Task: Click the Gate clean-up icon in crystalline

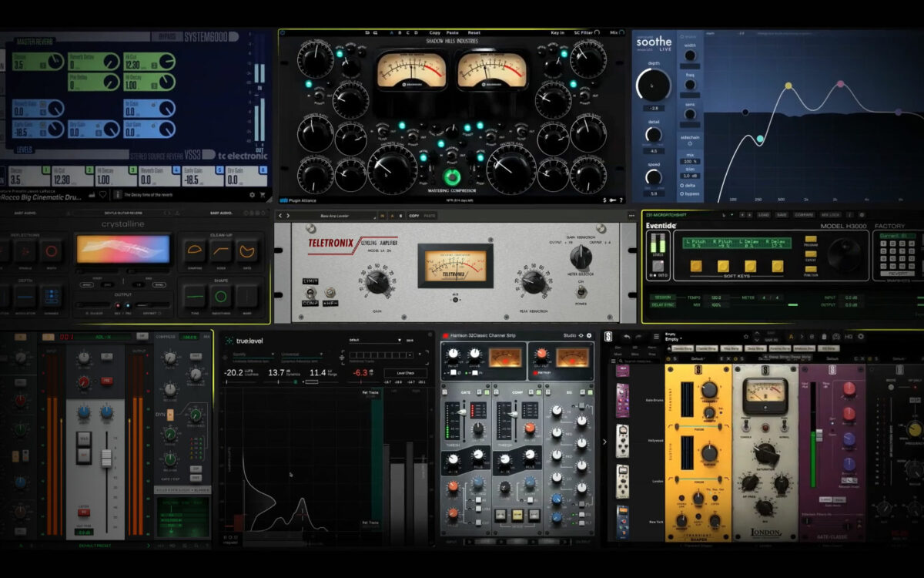Action: pos(247,251)
